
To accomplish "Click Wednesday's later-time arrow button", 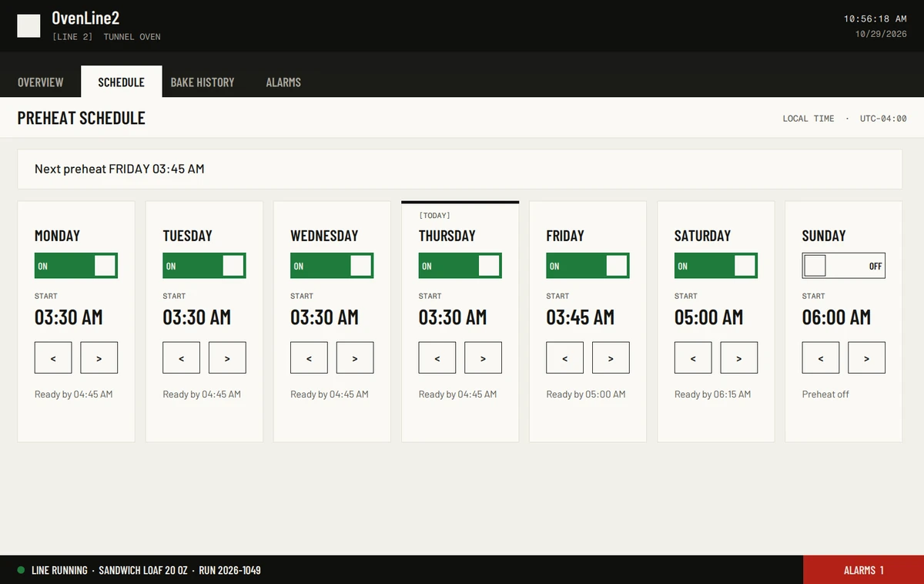I will point(355,358).
